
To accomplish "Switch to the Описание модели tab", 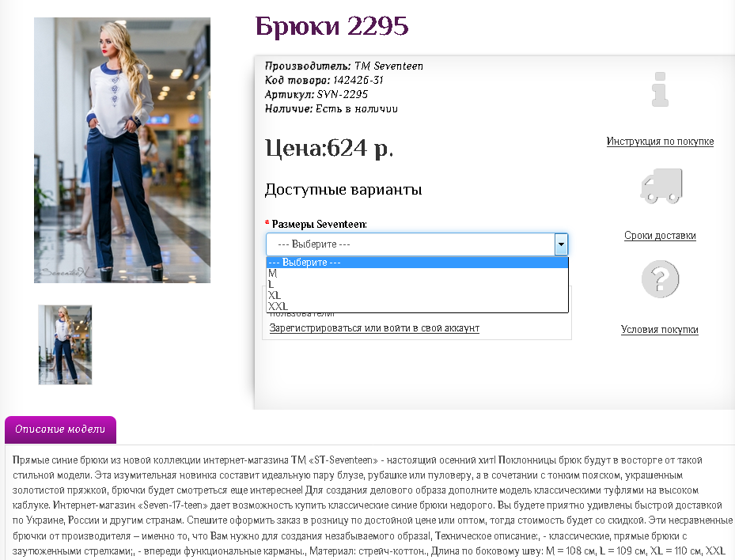I will pos(60,429).
